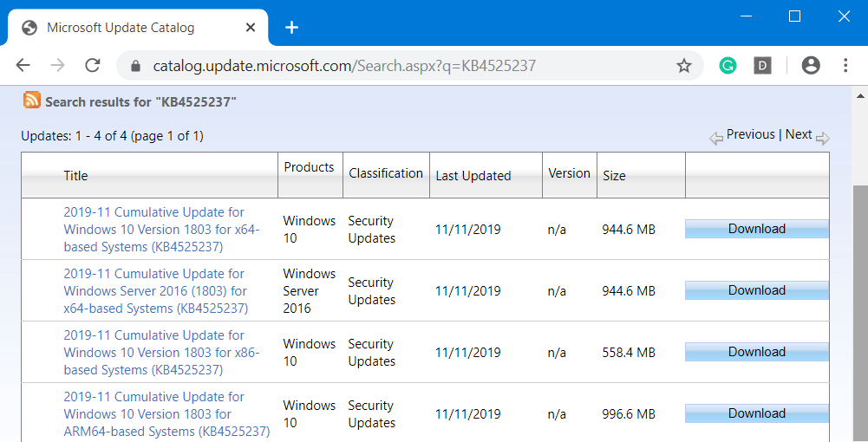Open Windows 10 1803 ARM64 update link
The image size is (868, 442).
click(x=166, y=413)
